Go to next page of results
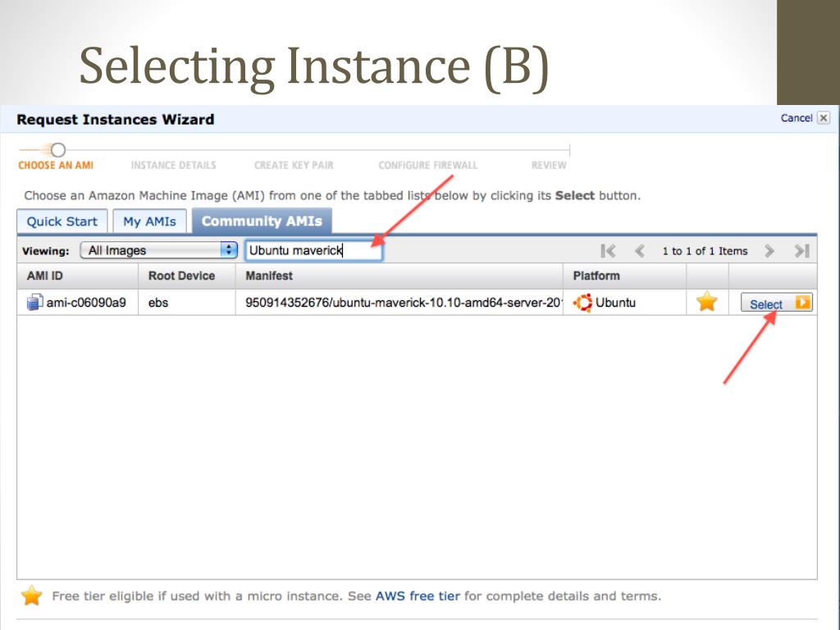 click(x=769, y=251)
